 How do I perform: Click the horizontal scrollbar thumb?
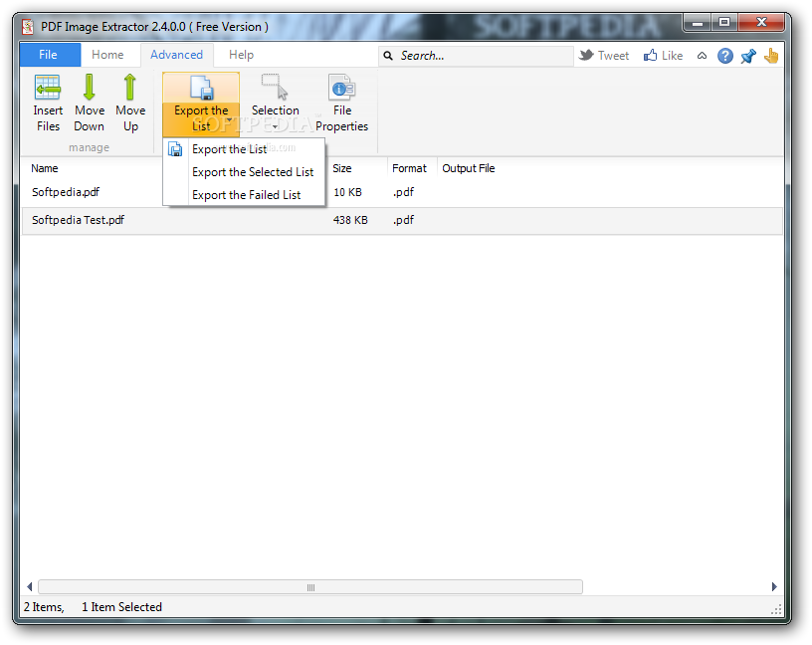pos(310,587)
